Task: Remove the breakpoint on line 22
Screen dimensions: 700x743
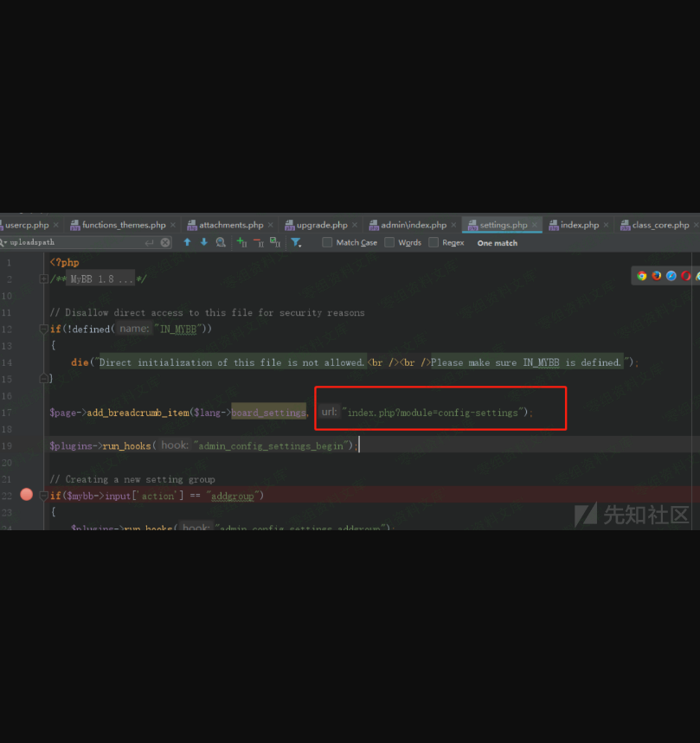Action: [26, 495]
